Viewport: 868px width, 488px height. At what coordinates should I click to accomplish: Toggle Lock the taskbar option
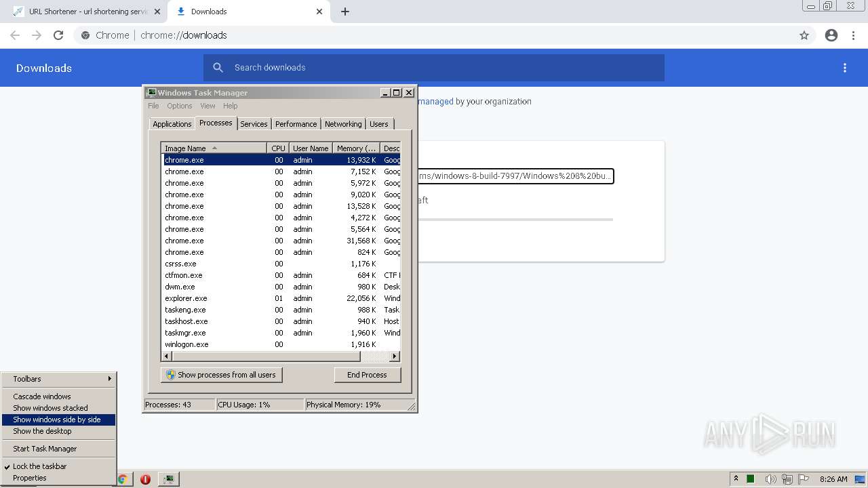pyautogui.click(x=59, y=466)
